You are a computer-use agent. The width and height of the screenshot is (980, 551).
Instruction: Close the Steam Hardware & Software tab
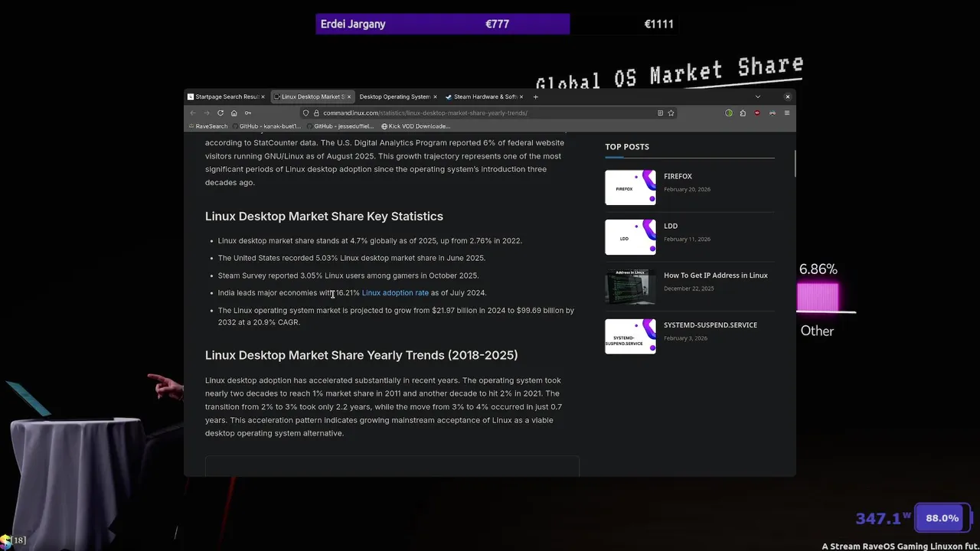point(521,96)
